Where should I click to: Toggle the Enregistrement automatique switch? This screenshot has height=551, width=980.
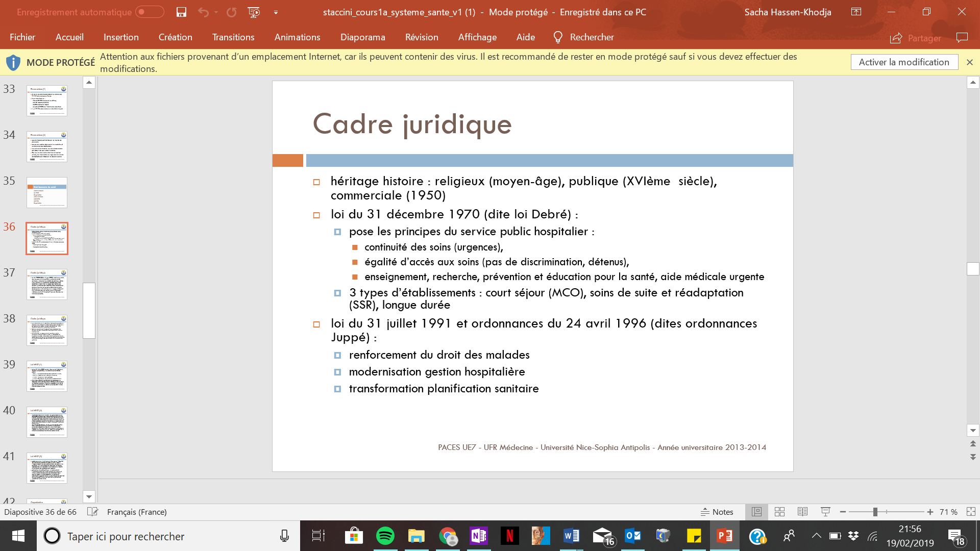coord(150,12)
